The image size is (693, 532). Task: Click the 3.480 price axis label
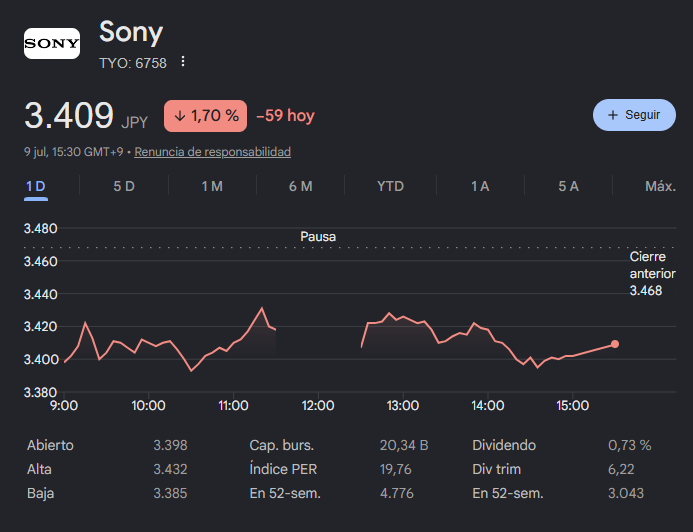pos(40,228)
